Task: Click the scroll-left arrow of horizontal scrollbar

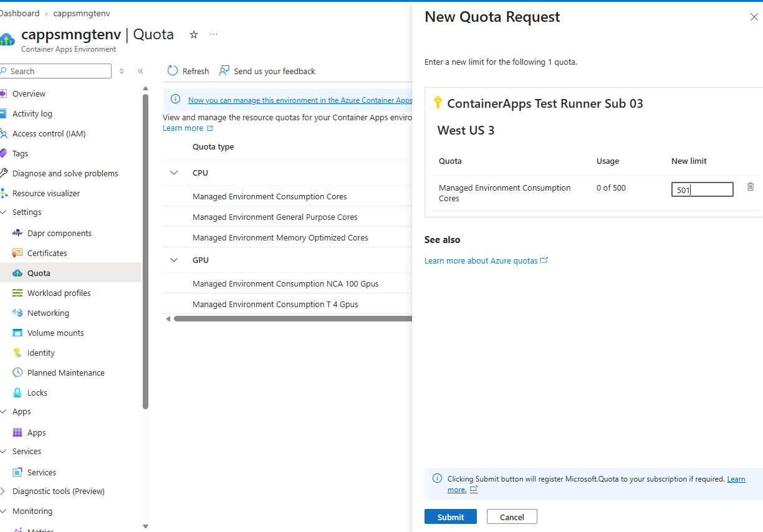Action: [x=168, y=318]
